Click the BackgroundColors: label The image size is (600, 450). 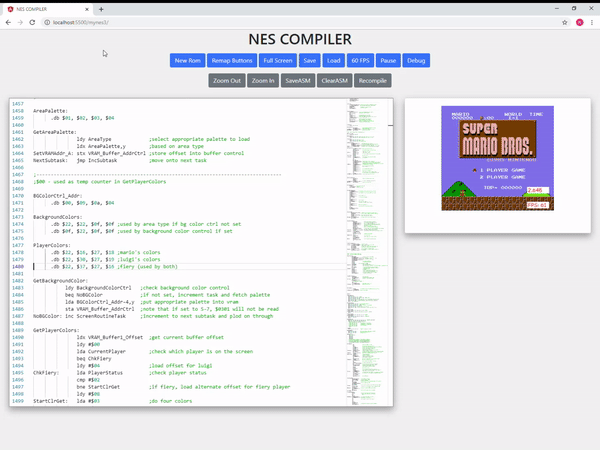57,217
